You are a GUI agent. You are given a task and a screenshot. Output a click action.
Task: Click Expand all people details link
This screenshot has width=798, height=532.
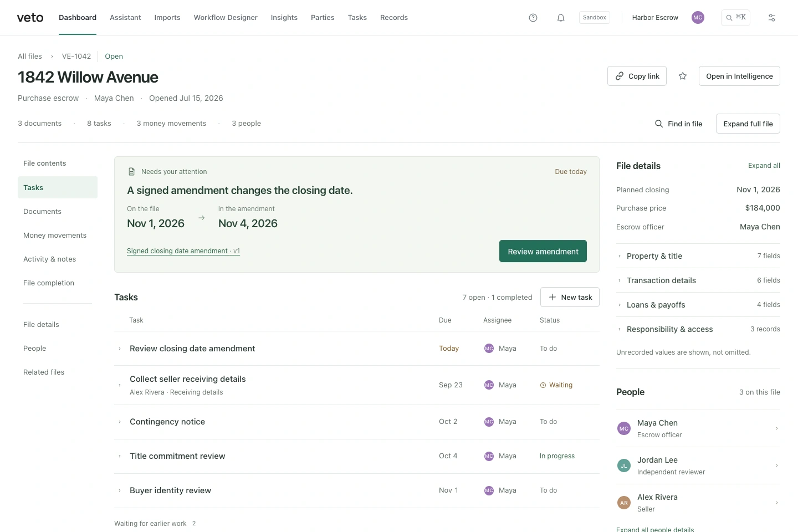point(655,529)
